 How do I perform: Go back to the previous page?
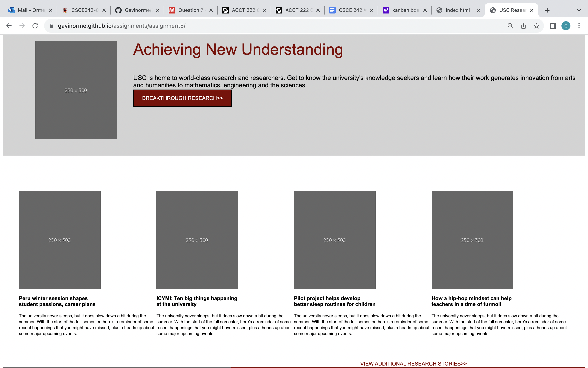click(x=9, y=26)
